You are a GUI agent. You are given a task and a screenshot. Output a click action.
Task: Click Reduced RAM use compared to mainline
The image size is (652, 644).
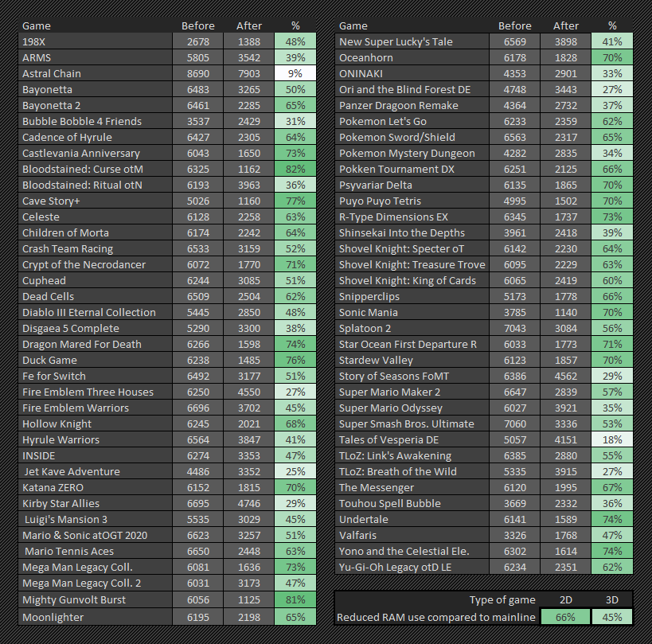pos(436,618)
